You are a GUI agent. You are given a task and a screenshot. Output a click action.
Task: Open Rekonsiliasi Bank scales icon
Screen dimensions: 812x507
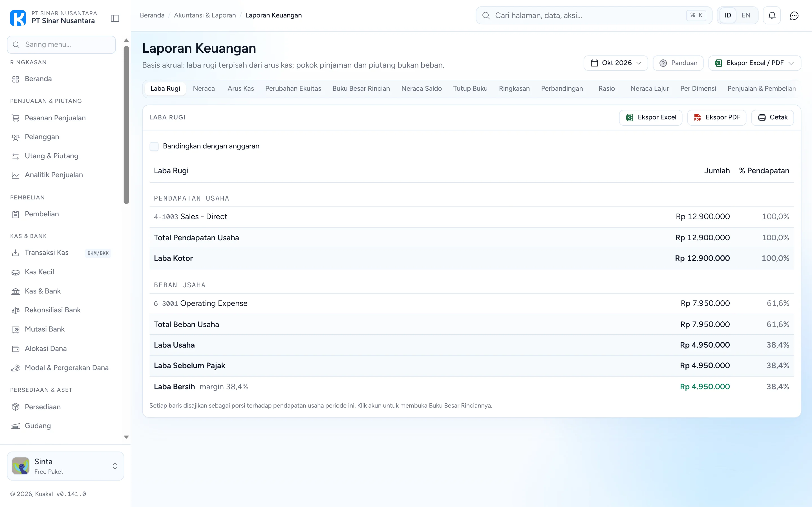(x=16, y=310)
